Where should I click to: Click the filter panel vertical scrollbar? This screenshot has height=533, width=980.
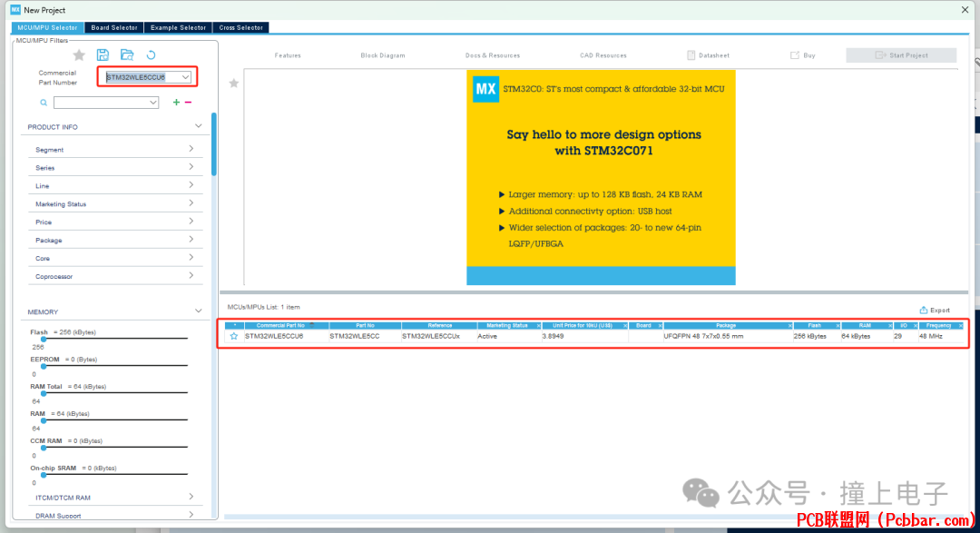pyautogui.click(x=214, y=144)
